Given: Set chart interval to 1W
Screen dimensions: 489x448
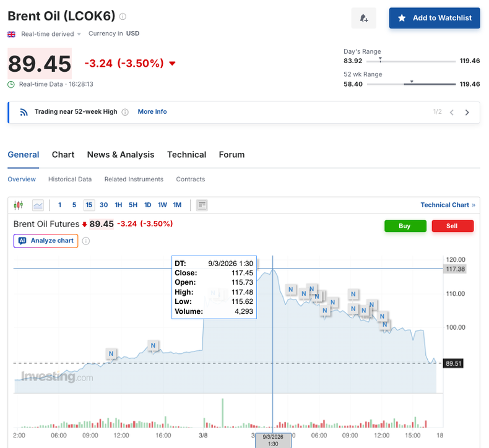Looking at the screenshot, I should (x=162, y=205).
